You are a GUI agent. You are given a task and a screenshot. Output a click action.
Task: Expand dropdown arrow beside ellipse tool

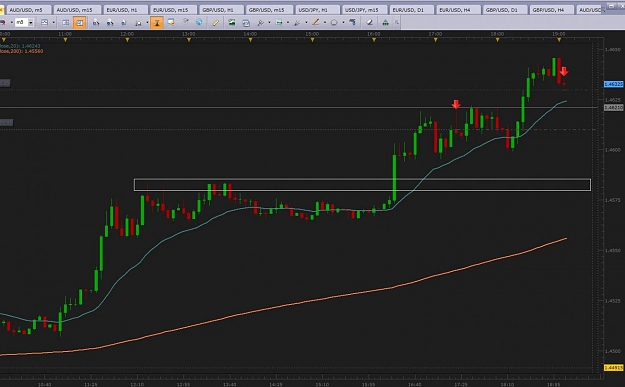pyautogui.click(x=343, y=23)
